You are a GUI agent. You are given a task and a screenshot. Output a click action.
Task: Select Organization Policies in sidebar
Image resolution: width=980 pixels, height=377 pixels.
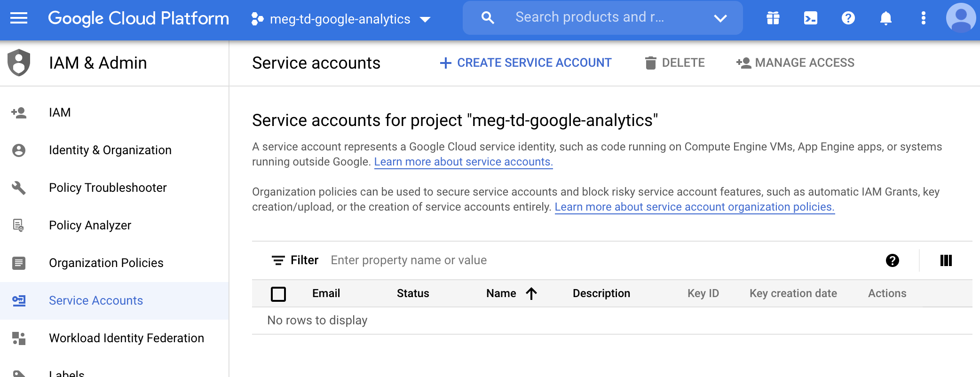tap(106, 263)
